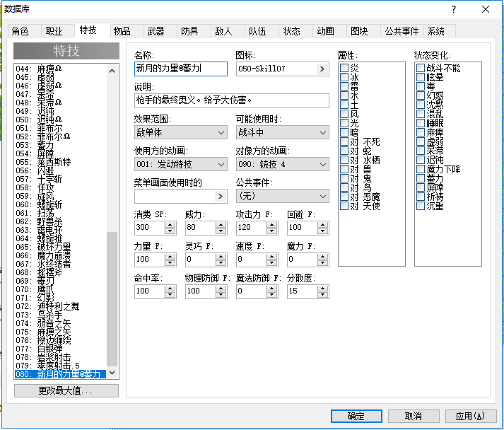Open the 效果范围 dropdown
Image resolution: width=504 pixels, height=430 pixels.
click(181, 132)
